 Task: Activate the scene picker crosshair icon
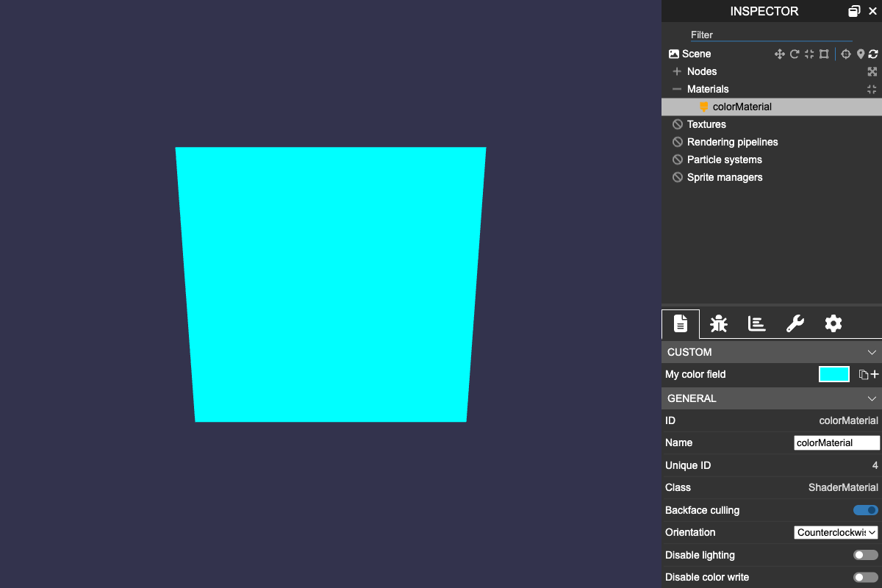coord(845,54)
